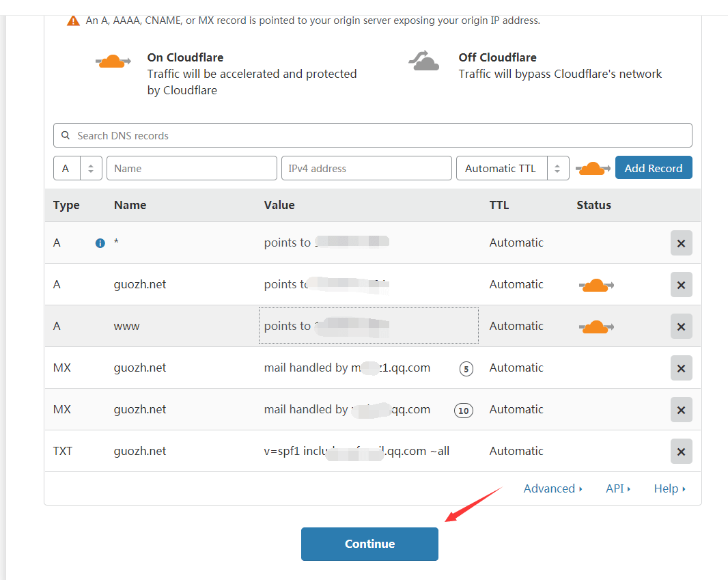Delete the guozh.net A record
Image resolution: width=728 pixels, height=580 pixels.
(681, 285)
